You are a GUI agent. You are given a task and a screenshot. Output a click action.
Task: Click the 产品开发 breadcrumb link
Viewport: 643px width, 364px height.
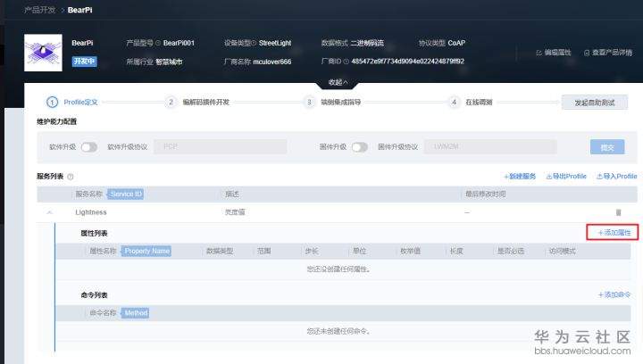(39, 10)
